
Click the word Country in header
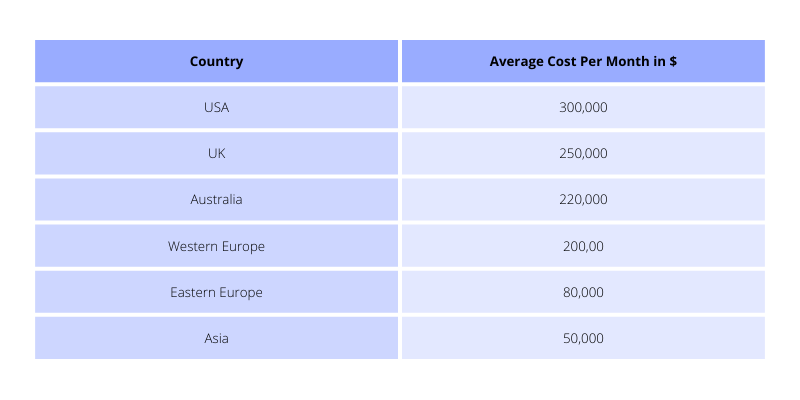216,62
